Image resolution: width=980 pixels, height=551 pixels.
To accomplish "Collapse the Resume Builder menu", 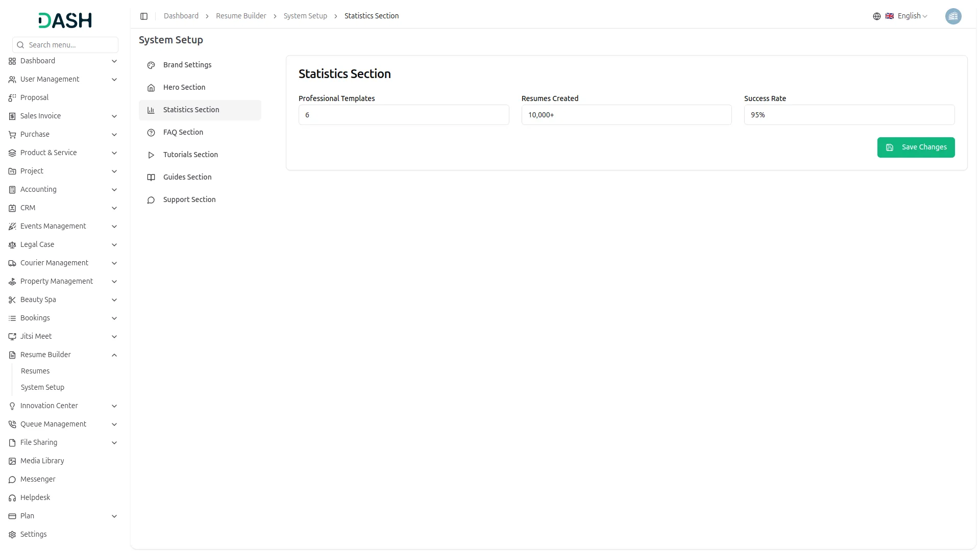I will (114, 355).
